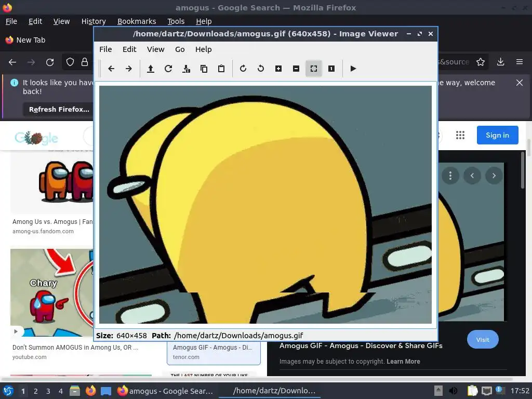The image size is (532, 399).
Task: Open Firefox Tools menu
Action: point(176,21)
